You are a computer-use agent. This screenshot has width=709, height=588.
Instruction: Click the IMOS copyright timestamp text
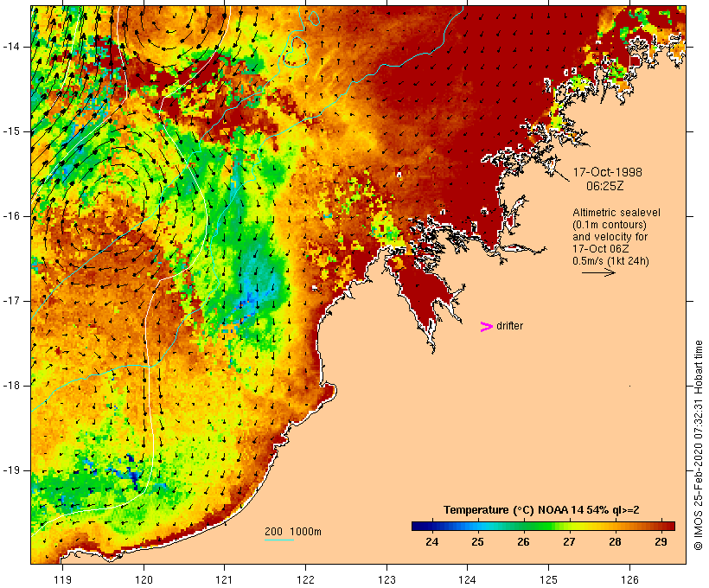[x=698, y=445]
